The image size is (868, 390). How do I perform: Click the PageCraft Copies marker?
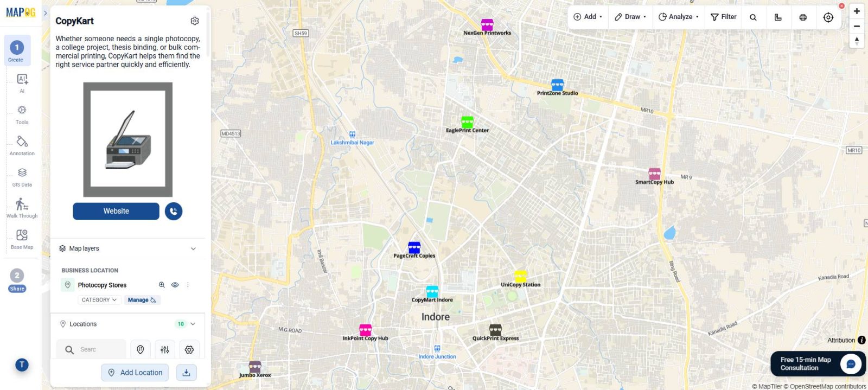(x=414, y=248)
